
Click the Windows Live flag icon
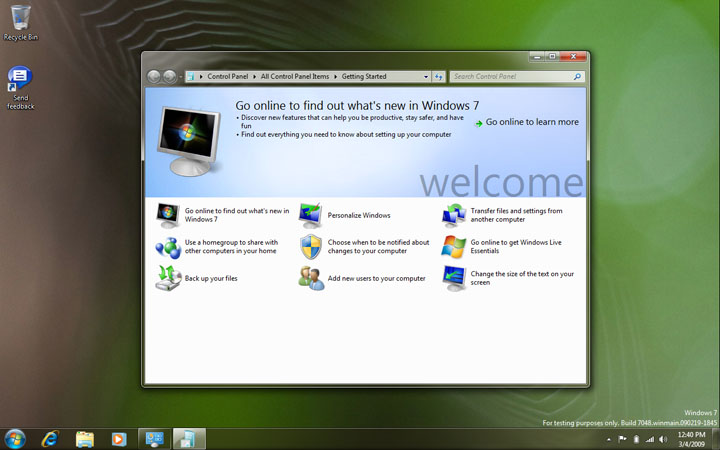pyautogui.click(x=454, y=247)
